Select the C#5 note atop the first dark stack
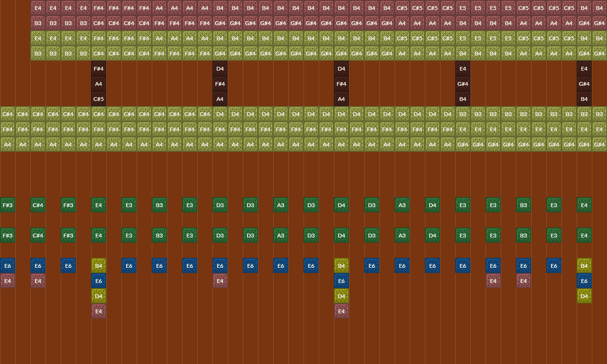The height and width of the screenshot is (364, 607). [98, 99]
